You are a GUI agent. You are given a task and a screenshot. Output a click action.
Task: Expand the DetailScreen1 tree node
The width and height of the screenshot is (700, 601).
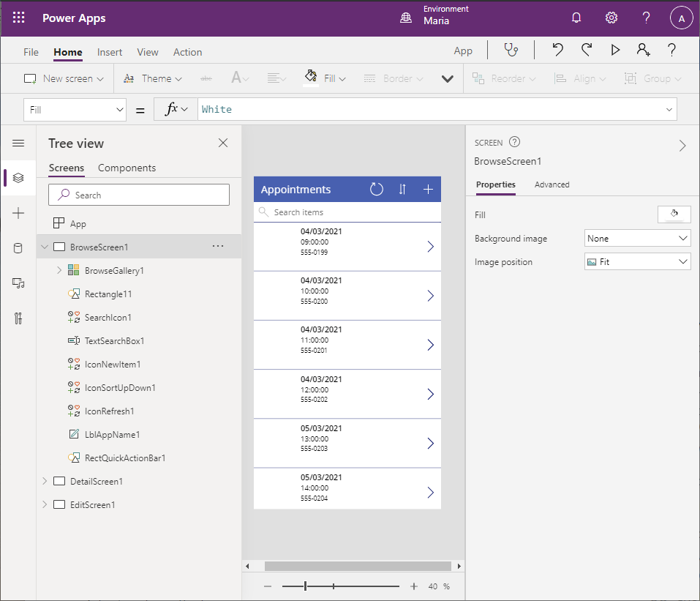tap(45, 482)
